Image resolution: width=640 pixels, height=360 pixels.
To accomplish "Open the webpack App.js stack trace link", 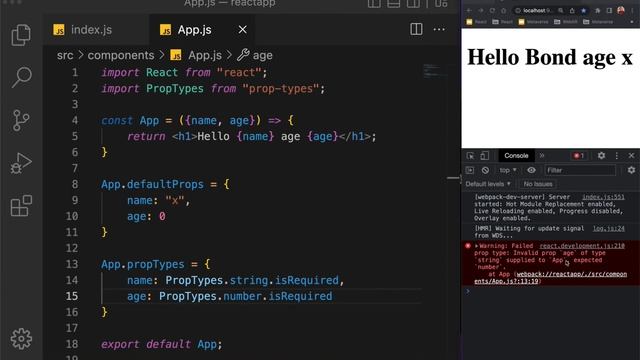I will click(x=551, y=278).
